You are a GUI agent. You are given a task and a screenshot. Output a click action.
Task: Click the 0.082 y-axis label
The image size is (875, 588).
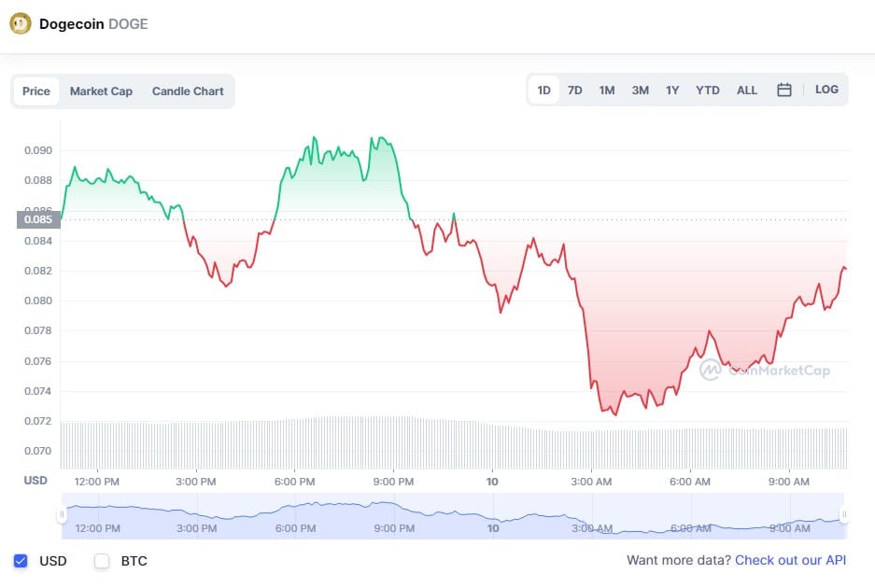click(x=38, y=271)
